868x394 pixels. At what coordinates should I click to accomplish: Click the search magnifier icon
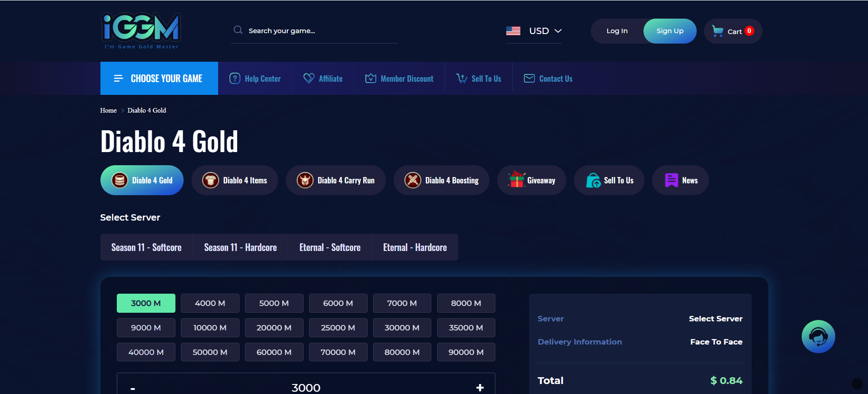coord(238,30)
